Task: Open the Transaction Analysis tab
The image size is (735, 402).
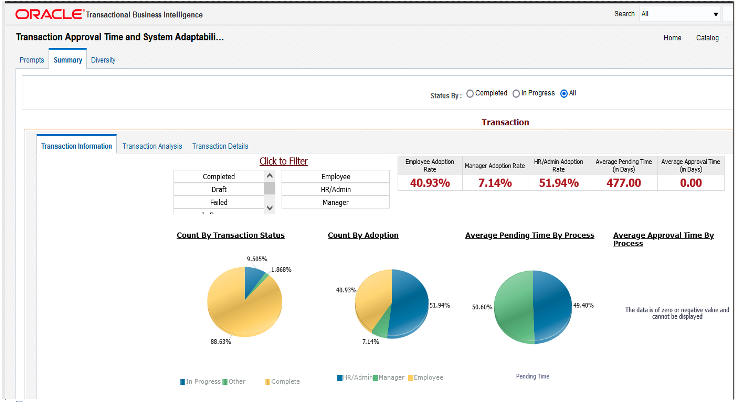Action: click(x=152, y=146)
